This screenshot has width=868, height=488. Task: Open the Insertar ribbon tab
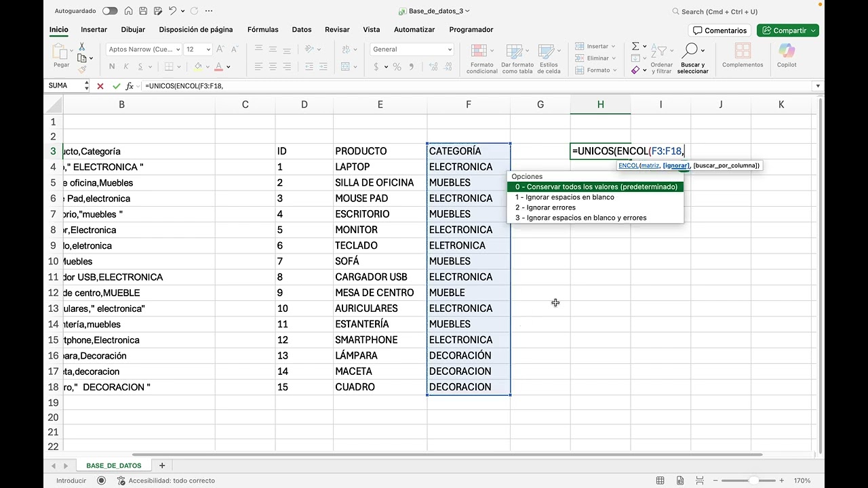click(94, 30)
